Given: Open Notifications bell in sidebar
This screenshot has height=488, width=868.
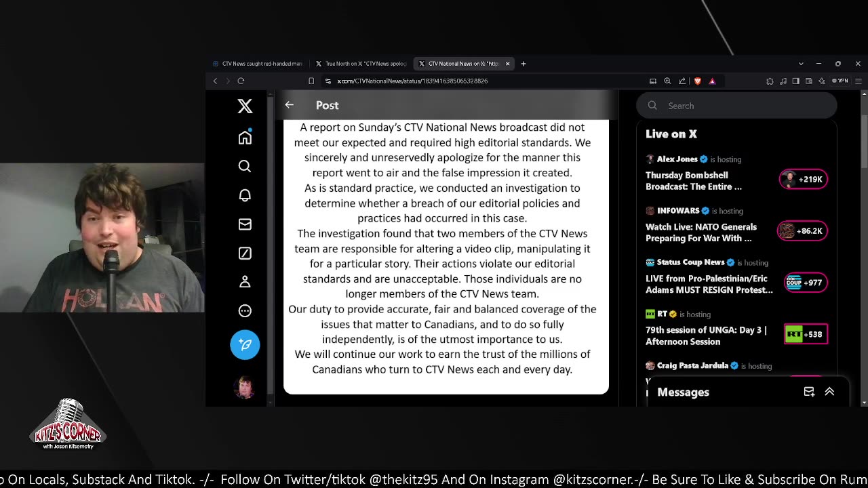Looking at the screenshot, I should pyautogui.click(x=245, y=195).
